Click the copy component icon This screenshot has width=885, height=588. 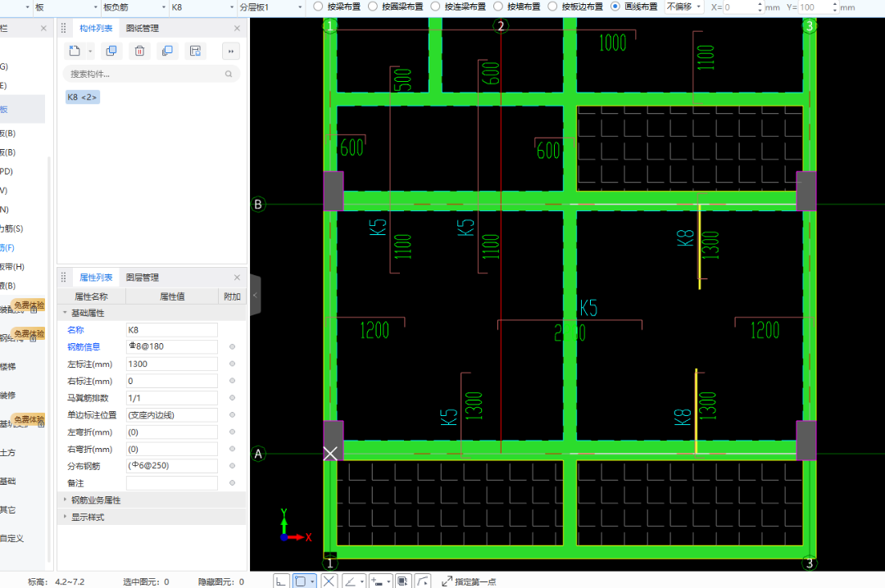pyautogui.click(x=111, y=51)
